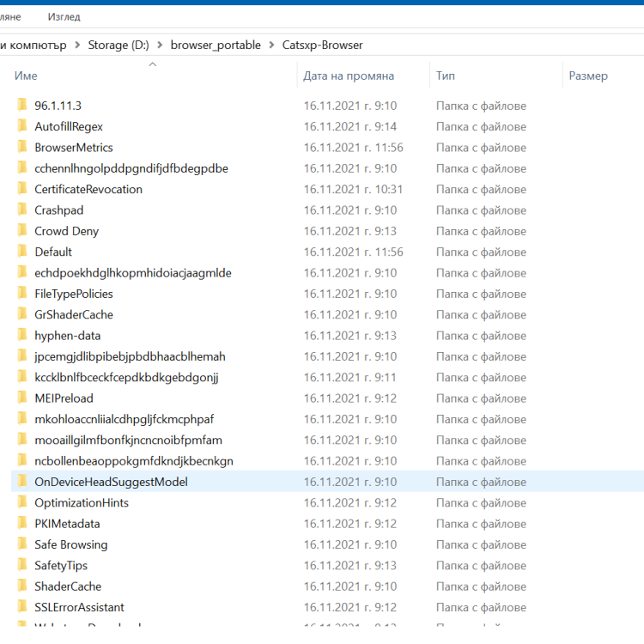Viewport: 644px width, 644px height.
Task: Select folder icon of hyphen-data
Action: tap(22, 335)
